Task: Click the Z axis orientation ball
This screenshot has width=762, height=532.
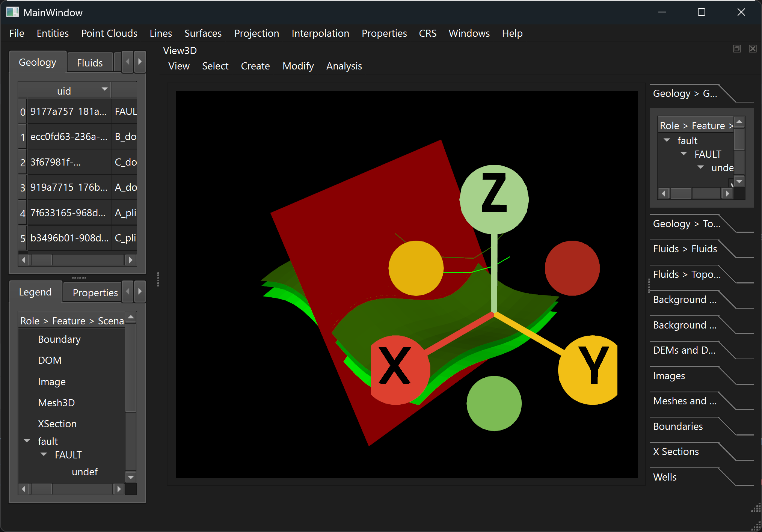Action: (x=494, y=199)
